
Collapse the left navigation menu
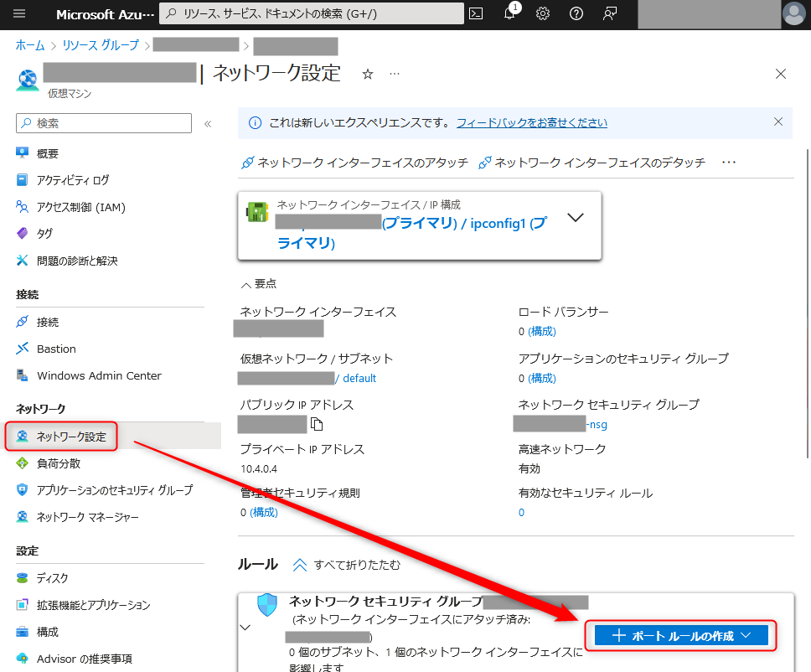point(208,124)
